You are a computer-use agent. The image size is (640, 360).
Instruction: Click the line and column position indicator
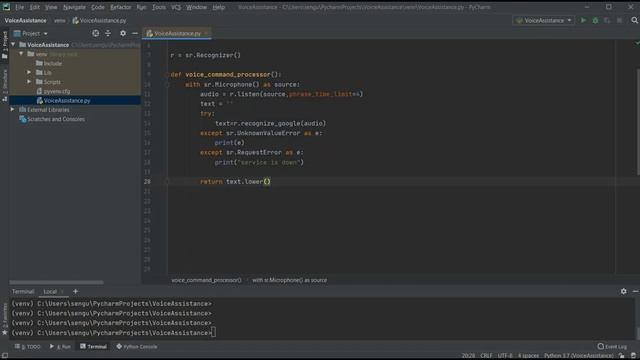[x=468, y=356]
